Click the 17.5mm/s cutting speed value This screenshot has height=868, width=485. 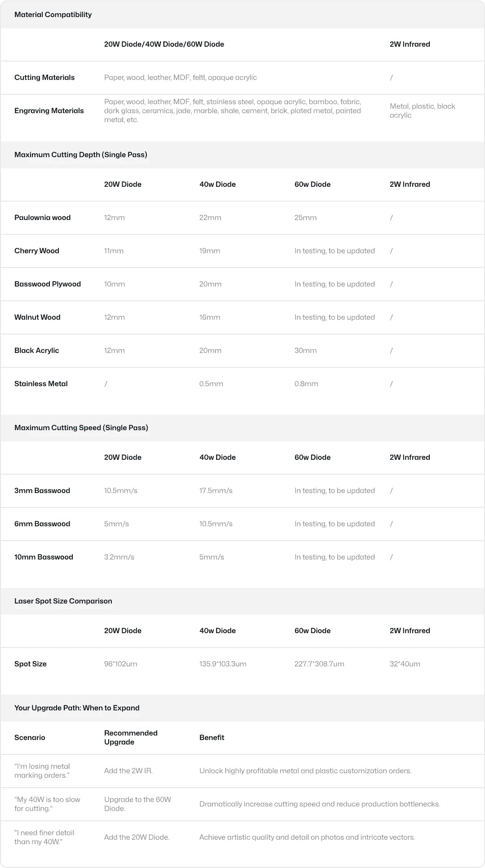(x=216, y=490)
